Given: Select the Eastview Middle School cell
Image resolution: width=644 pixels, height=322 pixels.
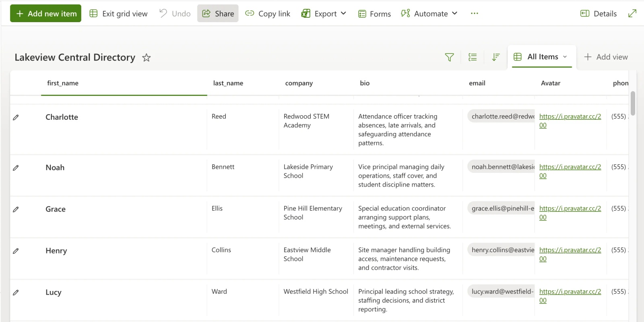Looking at the screenshot, I should pyautogui.click(x=316, y=258).
